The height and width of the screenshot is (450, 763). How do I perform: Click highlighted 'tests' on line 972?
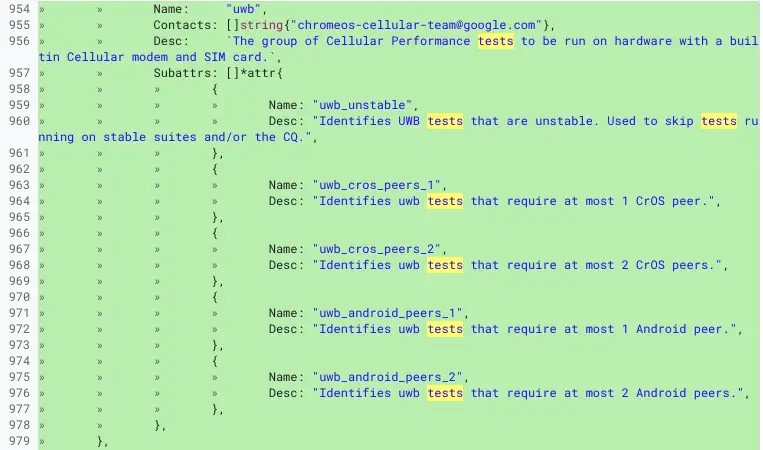445,329
